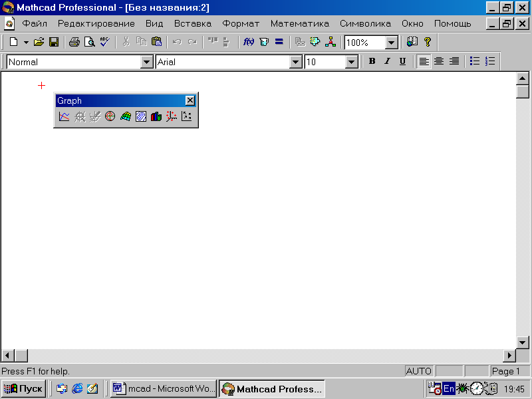This screenshot has width=532, height=399.
Task: Open the Математика menu
Action: [x=300, y=24]
